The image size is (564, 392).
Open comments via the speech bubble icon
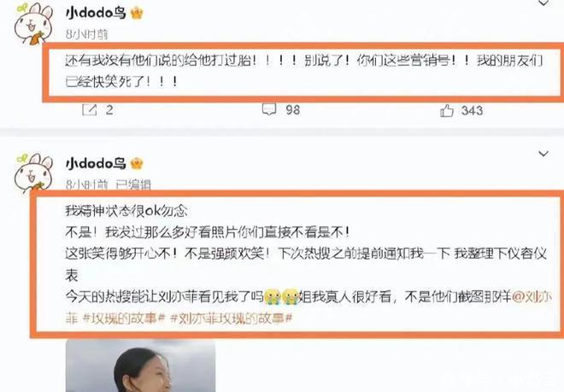pyautogui.click(x=269, y=109)
